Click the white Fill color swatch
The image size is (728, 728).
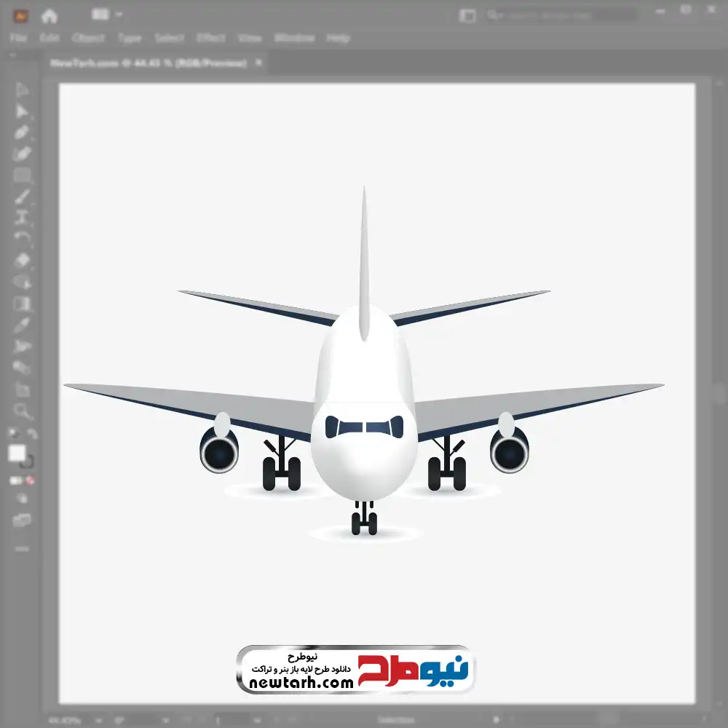[17, 454]
